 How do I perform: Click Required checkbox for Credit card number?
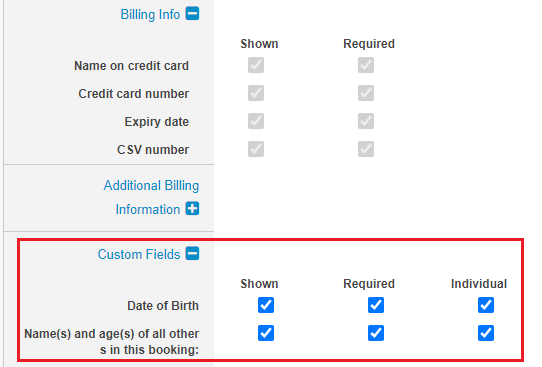[366, 93]
